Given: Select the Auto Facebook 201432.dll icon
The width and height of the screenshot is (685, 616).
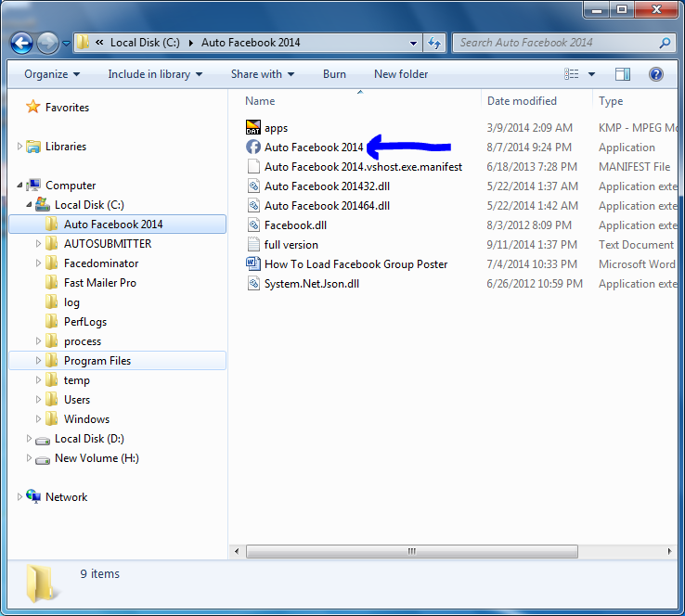Looking at the screenshot, I should tap(253, 186).
